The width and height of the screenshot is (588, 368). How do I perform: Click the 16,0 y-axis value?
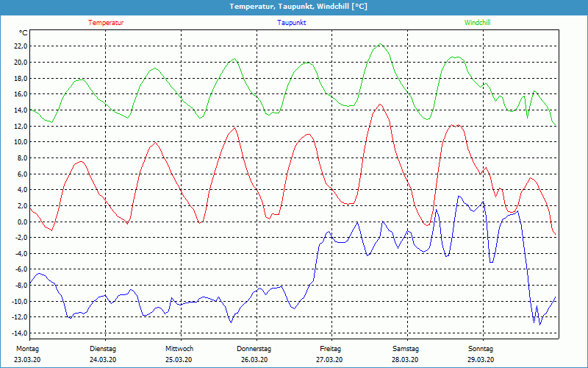21,94
